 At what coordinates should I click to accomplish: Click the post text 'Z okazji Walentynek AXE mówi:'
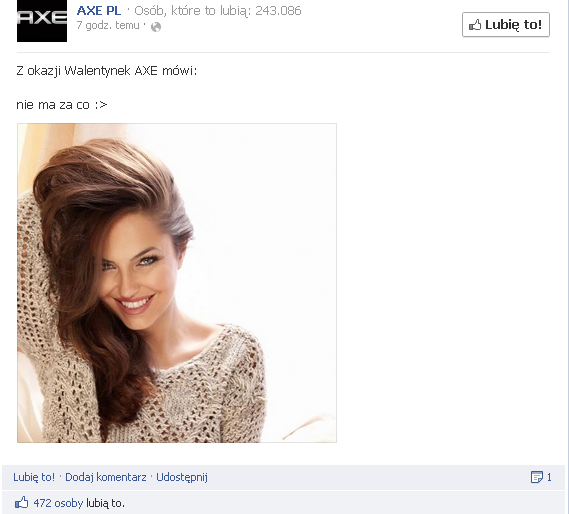pos(107,70)
